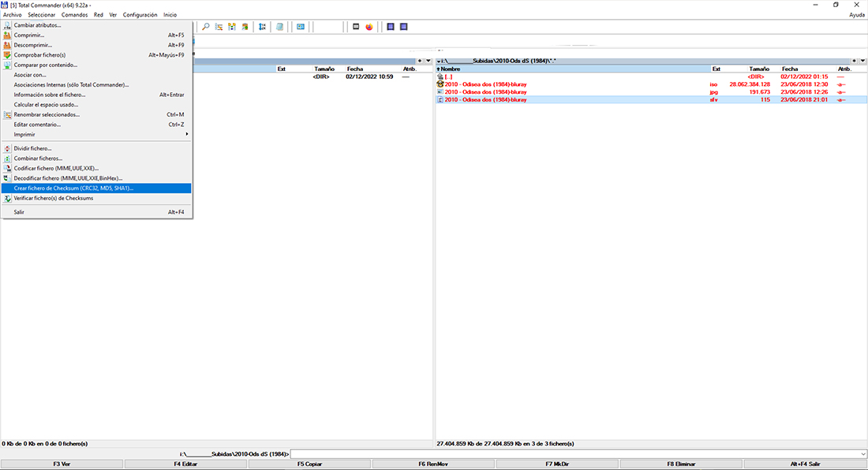
Task: Choose Salir from the Archivo menu
Action: [96, 212]
